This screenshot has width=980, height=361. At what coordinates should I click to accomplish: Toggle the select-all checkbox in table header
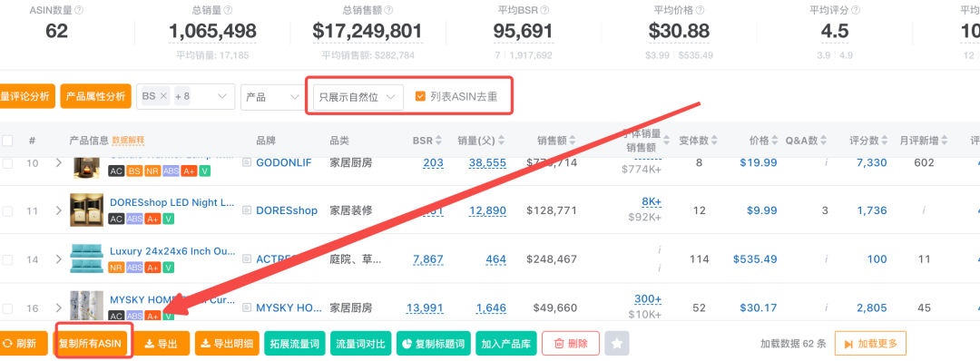(x=7, y=141)
